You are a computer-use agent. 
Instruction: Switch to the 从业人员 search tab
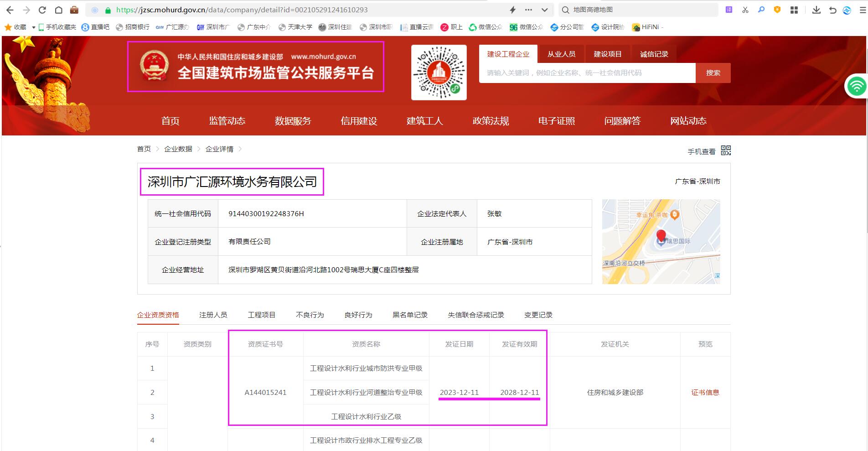click(561, 53)
